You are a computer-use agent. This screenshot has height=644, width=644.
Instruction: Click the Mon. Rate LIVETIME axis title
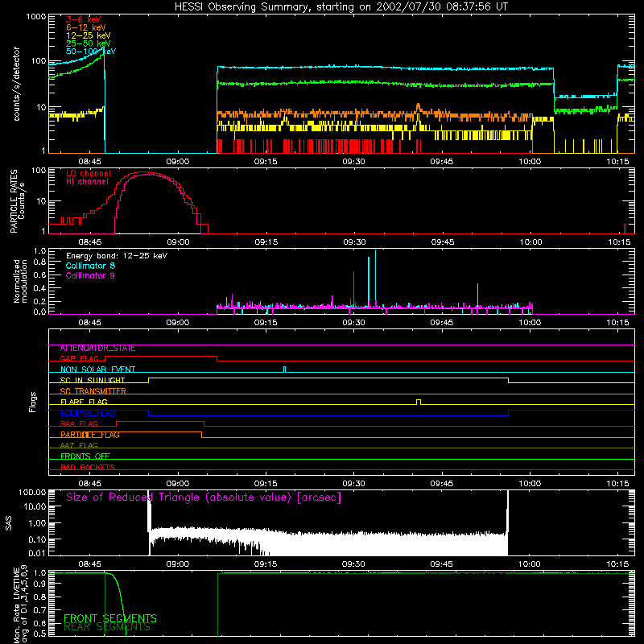coord(21,604)
